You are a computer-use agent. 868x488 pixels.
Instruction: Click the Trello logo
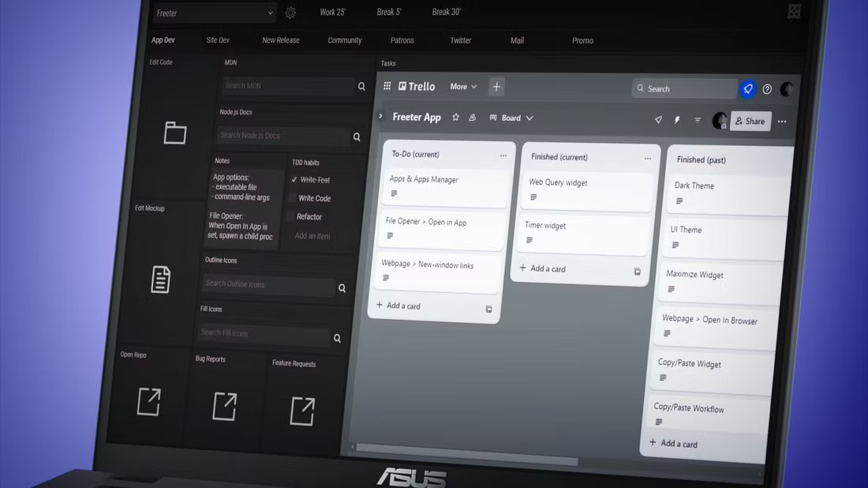(417, 86)
